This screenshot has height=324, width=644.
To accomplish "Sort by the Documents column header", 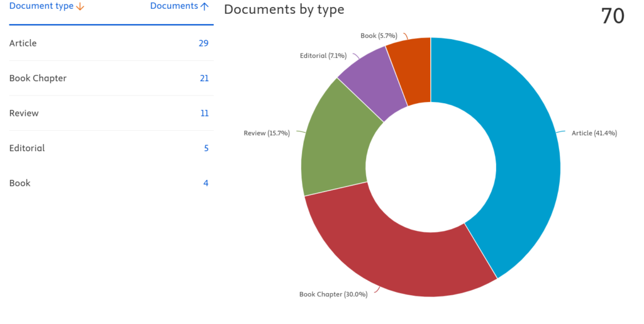I will point(174,6).
